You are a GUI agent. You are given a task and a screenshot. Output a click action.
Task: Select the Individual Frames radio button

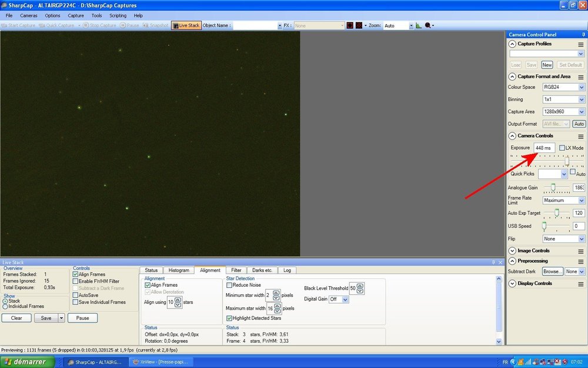[x=5, y=306]
